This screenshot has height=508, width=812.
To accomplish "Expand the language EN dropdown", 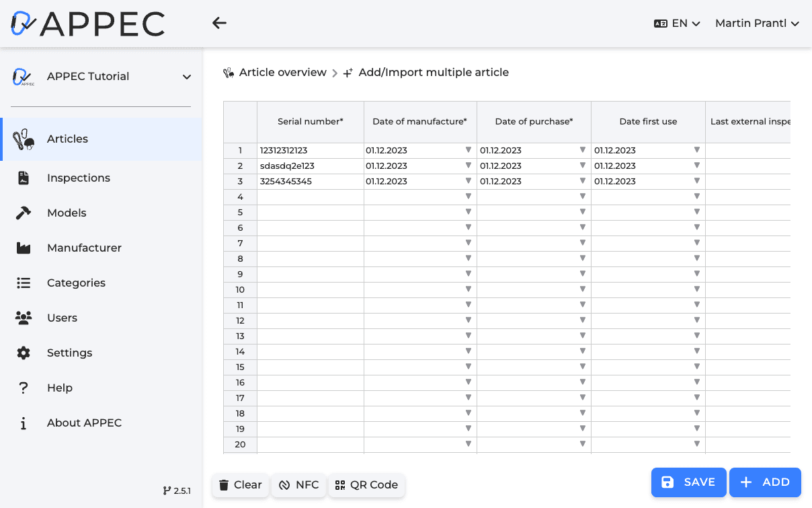I will click(x=677, y=22).
